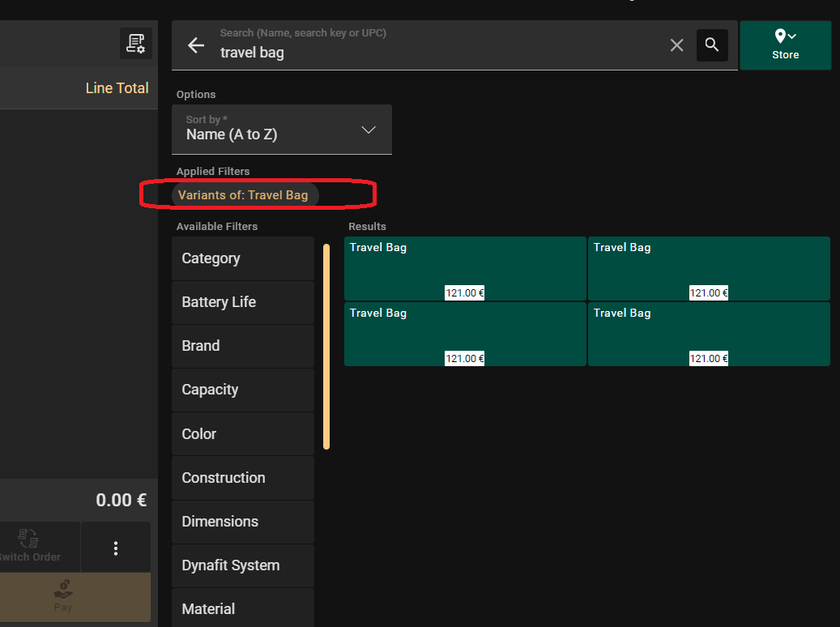Screen dimensions: 840x627
Task: Open the Sort by dropdown
Action: point(282,130)
